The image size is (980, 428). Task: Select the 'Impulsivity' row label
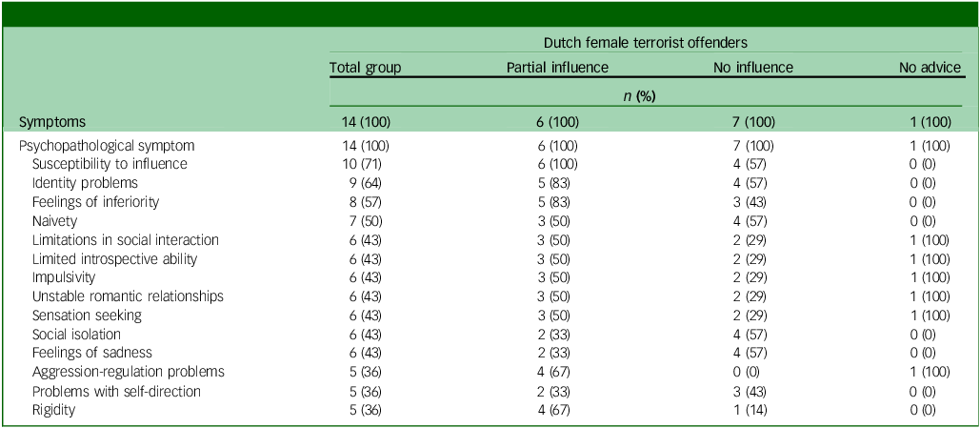coord(67,277)
